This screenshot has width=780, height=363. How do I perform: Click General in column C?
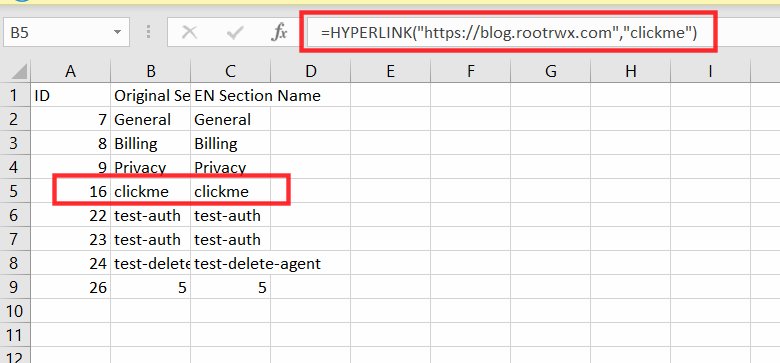click(x=230, y=119)
